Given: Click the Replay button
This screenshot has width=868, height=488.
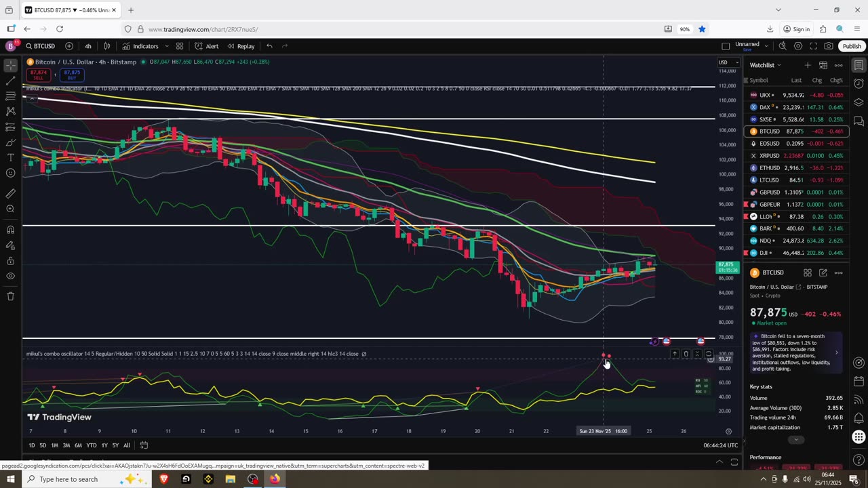Looking at the screenshot, I should (x=241, y=46).
